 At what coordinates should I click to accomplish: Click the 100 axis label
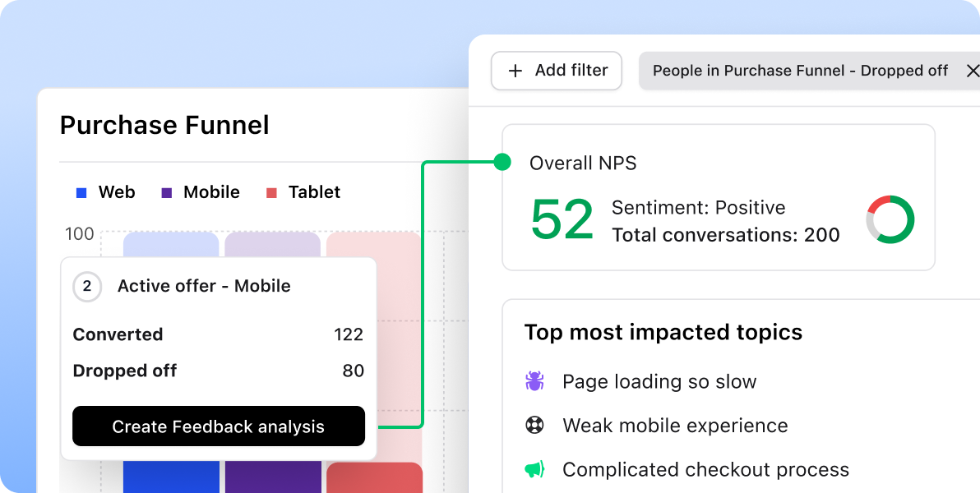click(x=80, y=234)
